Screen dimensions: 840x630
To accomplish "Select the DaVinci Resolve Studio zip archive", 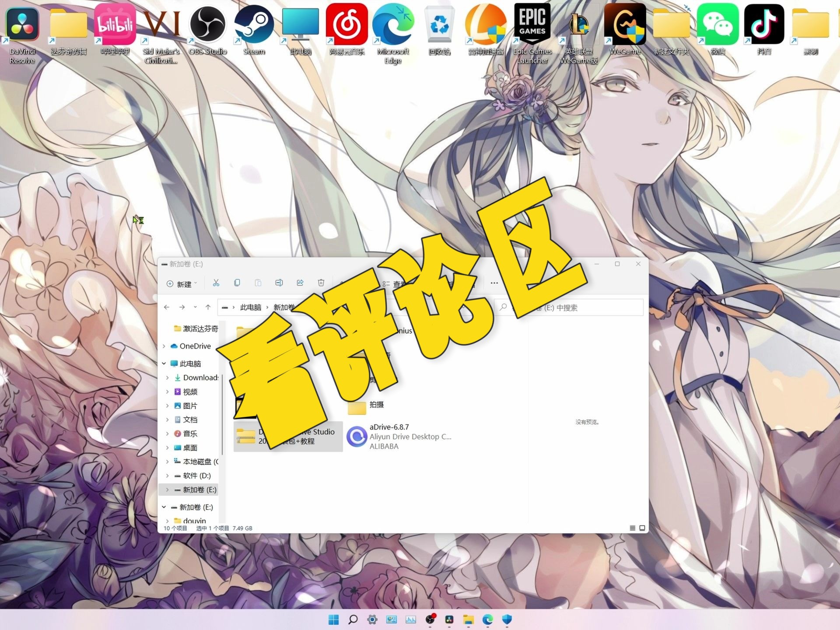I will coord(288,437).
